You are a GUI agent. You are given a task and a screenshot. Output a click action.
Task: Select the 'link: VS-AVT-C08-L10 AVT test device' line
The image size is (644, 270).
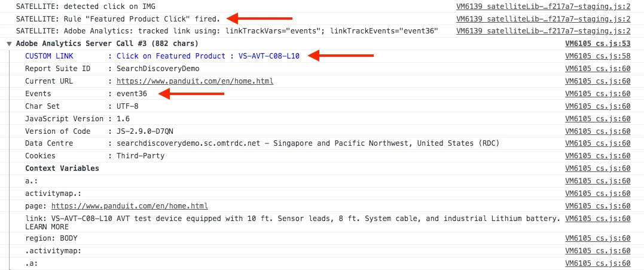point(292,222)
